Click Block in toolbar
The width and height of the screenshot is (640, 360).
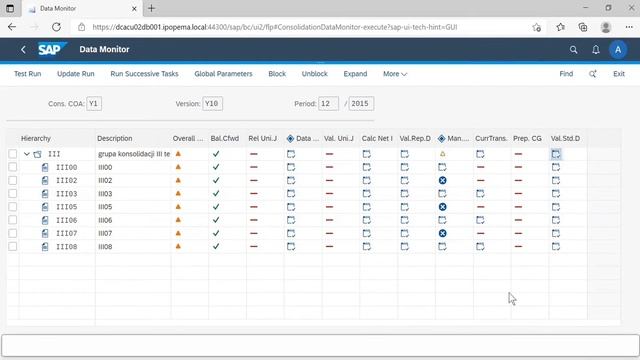click(x=277, y=74)
